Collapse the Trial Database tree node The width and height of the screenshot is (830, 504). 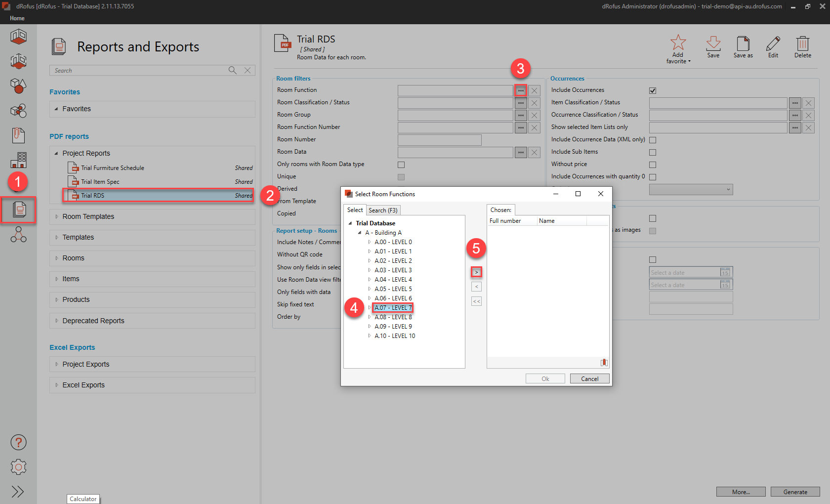(350, 223)
